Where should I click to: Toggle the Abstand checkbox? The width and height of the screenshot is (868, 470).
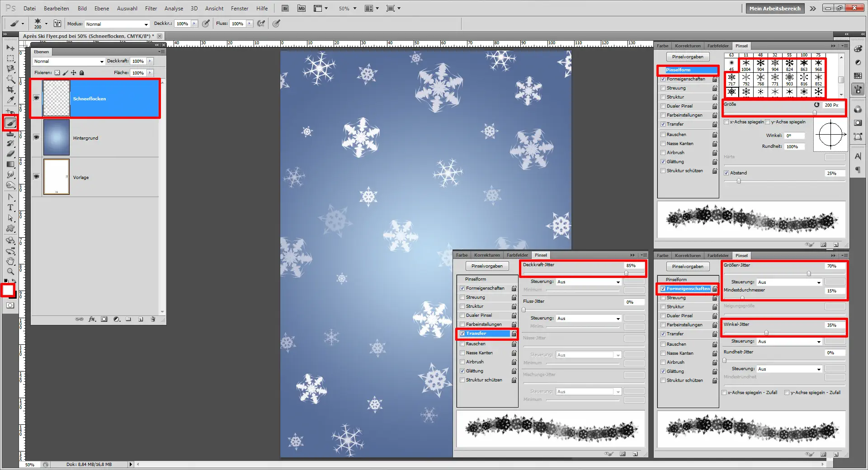pos(726,173)
